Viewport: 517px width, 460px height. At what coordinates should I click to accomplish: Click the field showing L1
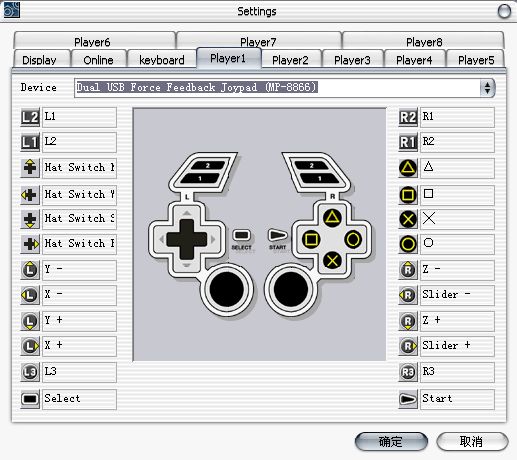[x=79, y=117]
